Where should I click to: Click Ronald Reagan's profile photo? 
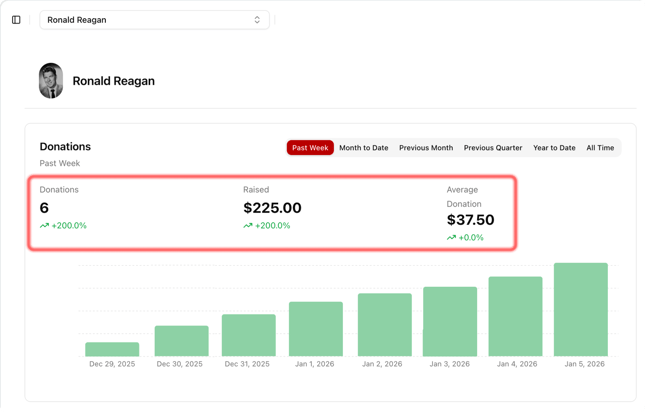click(x=51, y=81)
